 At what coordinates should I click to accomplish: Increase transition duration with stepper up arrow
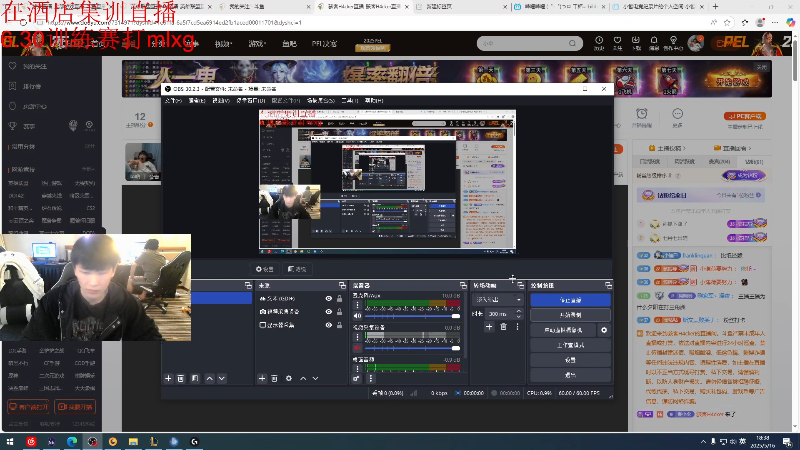[x=519, y=311]
